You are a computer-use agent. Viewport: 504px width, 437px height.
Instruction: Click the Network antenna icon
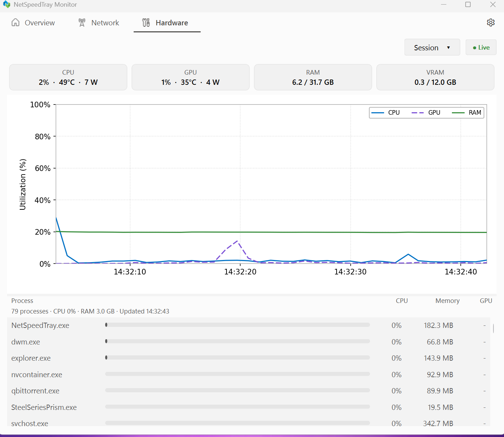pos(82,23)
